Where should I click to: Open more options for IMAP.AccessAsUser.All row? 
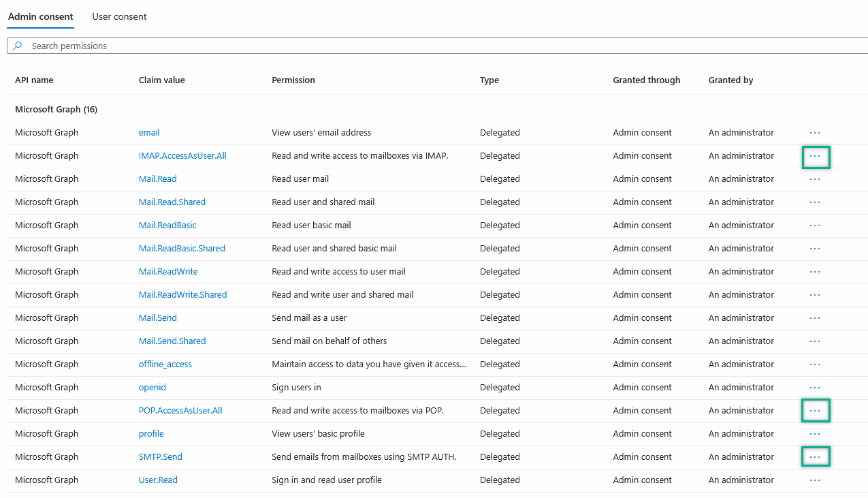tap(815, 156)
